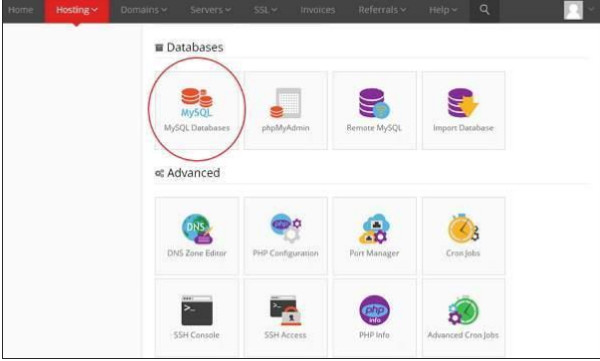Open Port Manager tool
600x361 pixels.
pyautogui.click(x=374, y=236)
